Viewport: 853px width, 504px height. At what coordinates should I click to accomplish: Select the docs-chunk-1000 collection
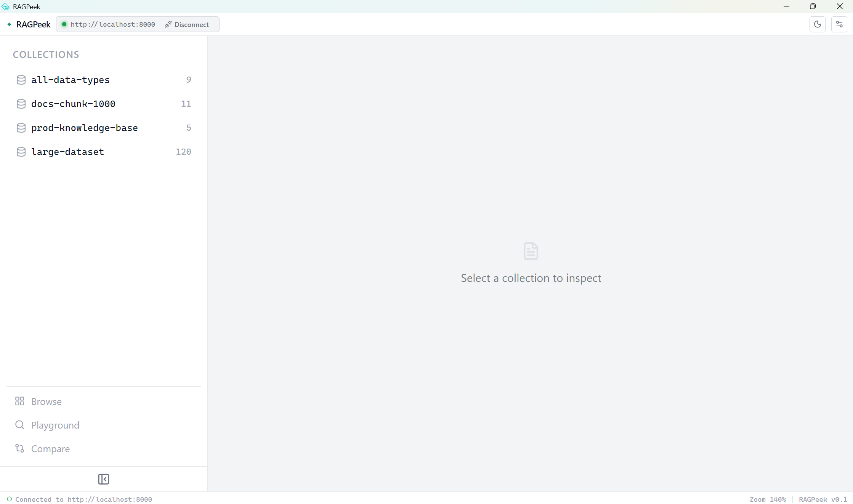[104, 104]
